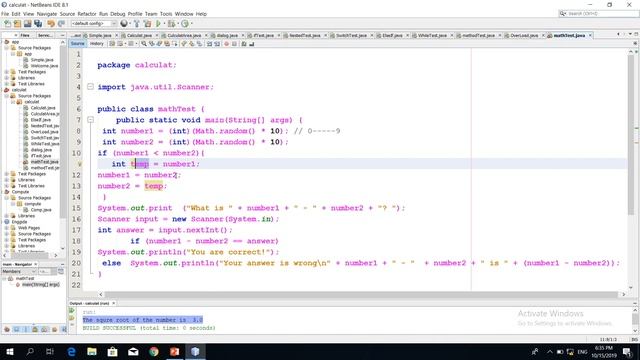640x360 pixels.
Task: Open Windows Start menu
Action: click(x=9, y=351)
